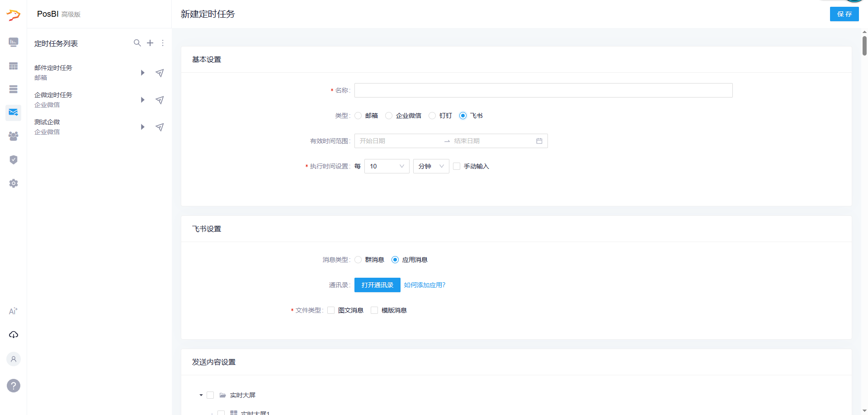868x415 pixels.
Task: Open the task list more options menu
Action: click(x=163, y=43)
